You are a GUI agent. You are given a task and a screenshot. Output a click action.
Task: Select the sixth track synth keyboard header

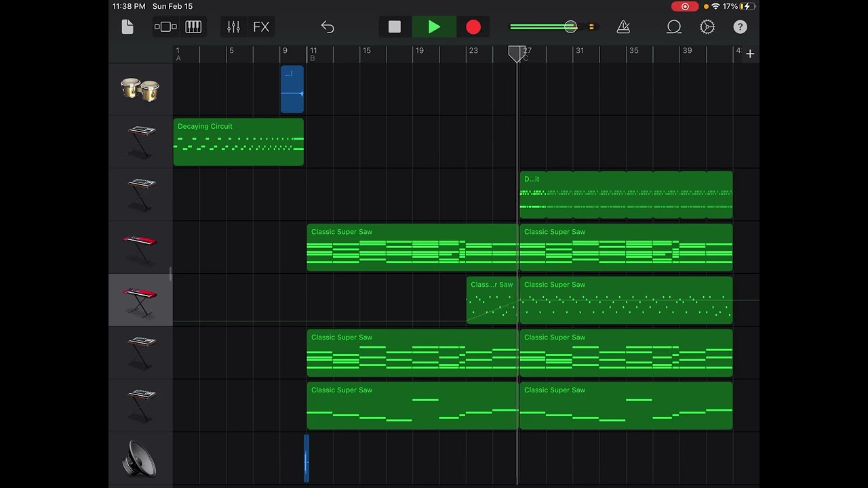(140, 354)
